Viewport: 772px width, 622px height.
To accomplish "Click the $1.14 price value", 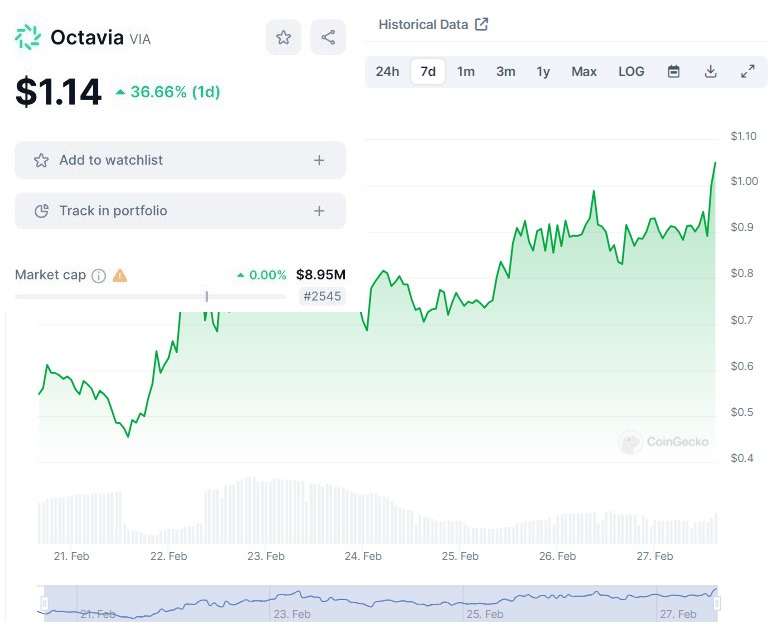I will [x=59, y=92].
